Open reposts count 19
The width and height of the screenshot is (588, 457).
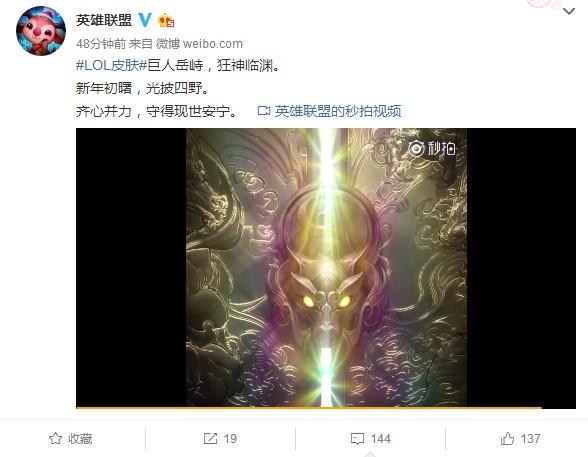click(x=230, y=439)
